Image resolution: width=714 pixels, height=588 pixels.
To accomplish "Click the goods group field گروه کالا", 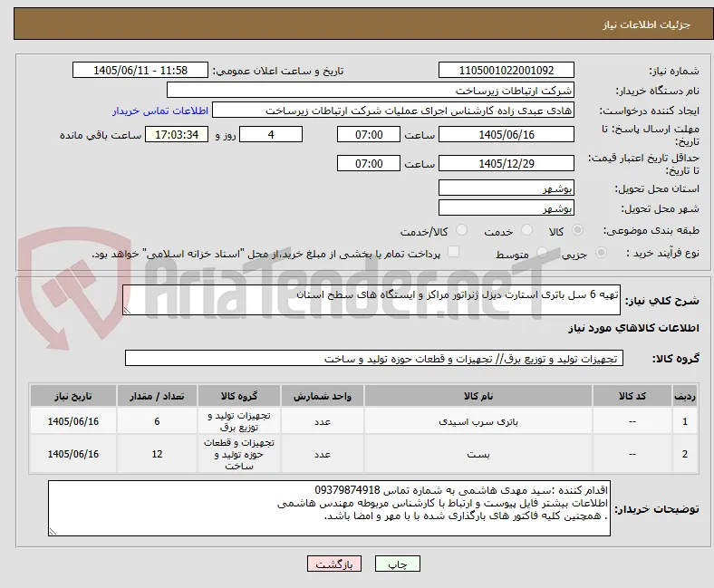I will (x=374, y=358).
